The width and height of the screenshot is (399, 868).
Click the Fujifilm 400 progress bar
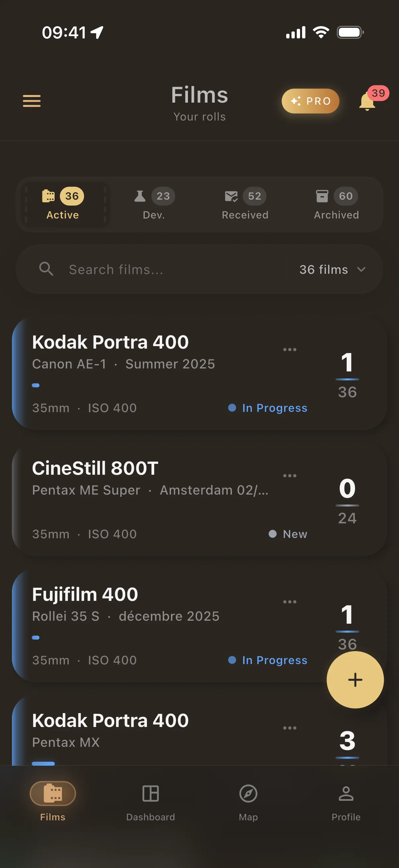(36, 637)
